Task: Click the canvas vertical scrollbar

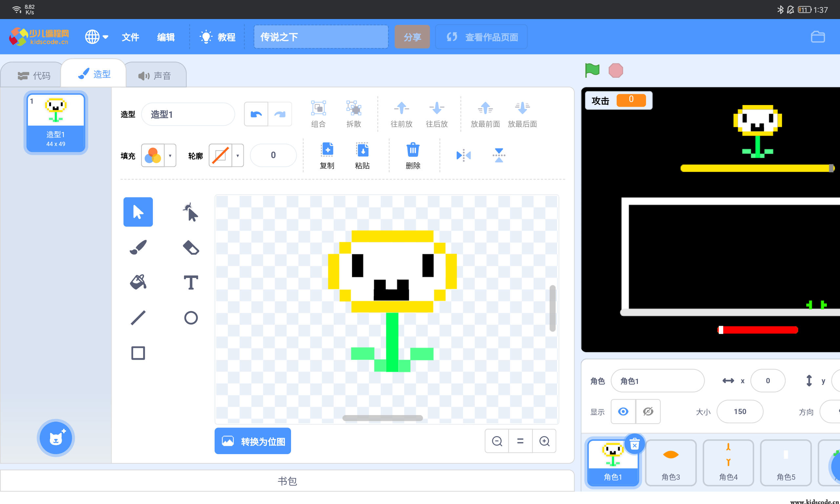Action: [x=553, y=308]
